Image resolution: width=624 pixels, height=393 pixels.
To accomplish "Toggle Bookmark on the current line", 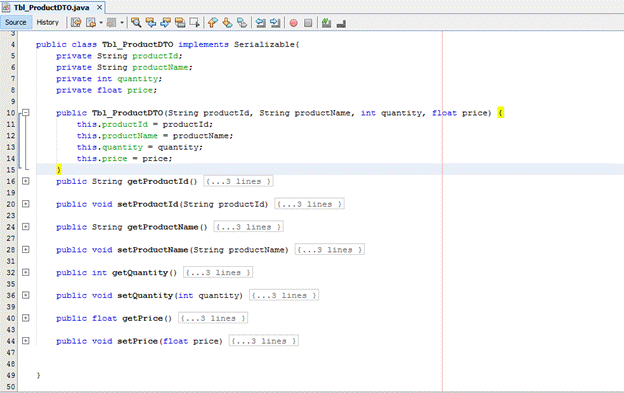I will [x=242, y=23].
